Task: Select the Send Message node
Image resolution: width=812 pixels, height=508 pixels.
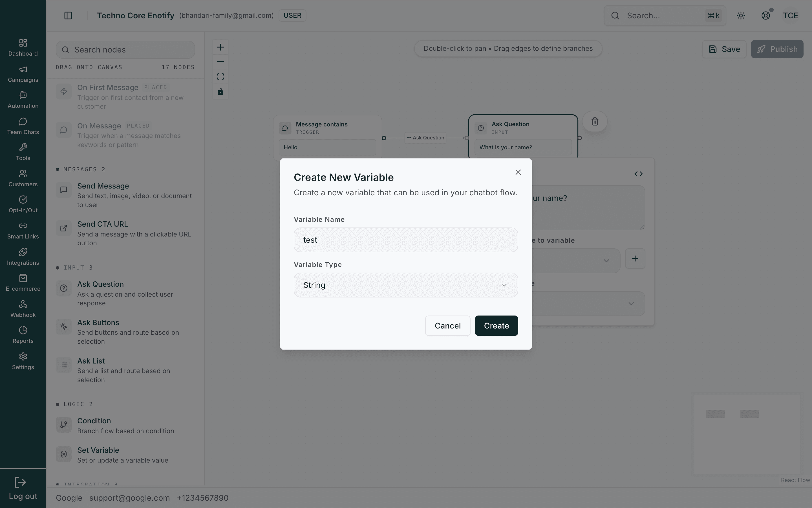Action: click(x=125, y=195)
